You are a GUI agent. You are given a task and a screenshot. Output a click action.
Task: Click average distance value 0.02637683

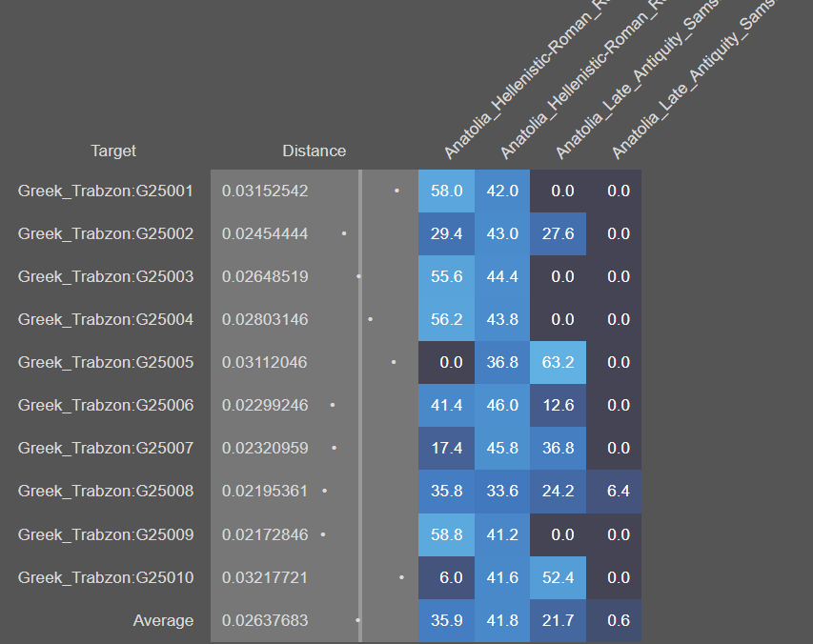click(265, 621)
